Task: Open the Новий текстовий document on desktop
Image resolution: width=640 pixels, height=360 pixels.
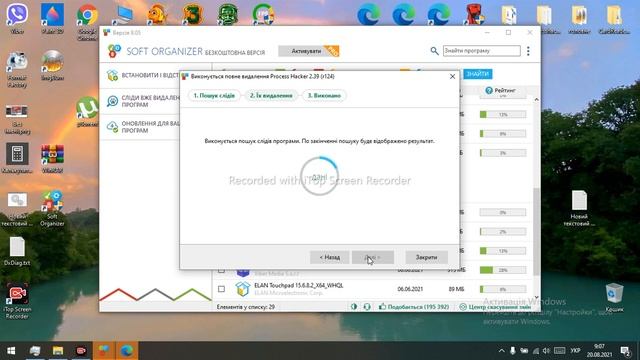Action: pos(579,208)
